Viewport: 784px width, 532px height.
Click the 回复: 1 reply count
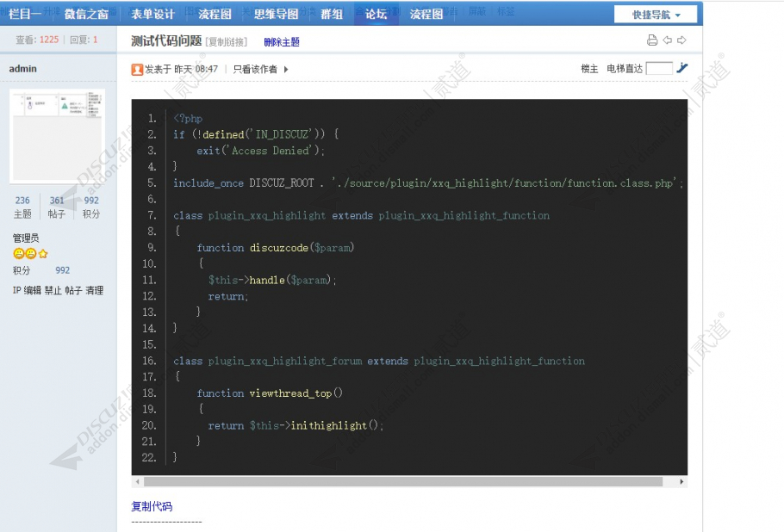click(x=84, y=40)
